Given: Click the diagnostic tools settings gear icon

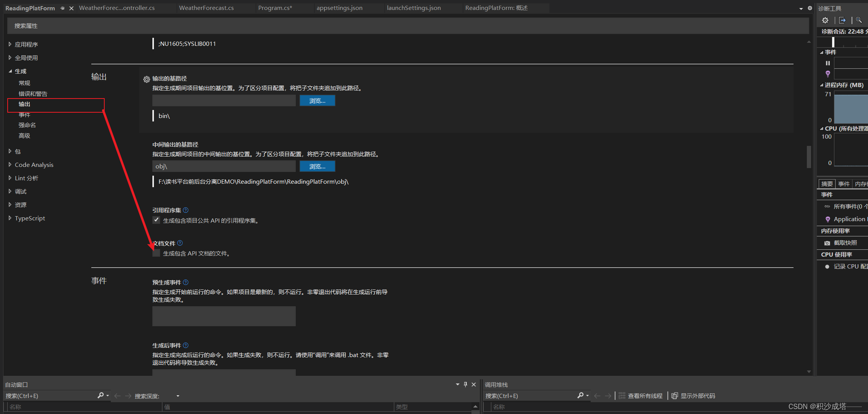Looking at the screenshot, I should click(x=825, y=21).
